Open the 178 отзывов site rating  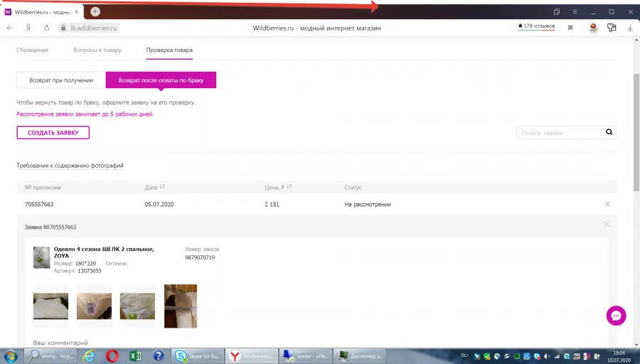[x=536, y=26]
